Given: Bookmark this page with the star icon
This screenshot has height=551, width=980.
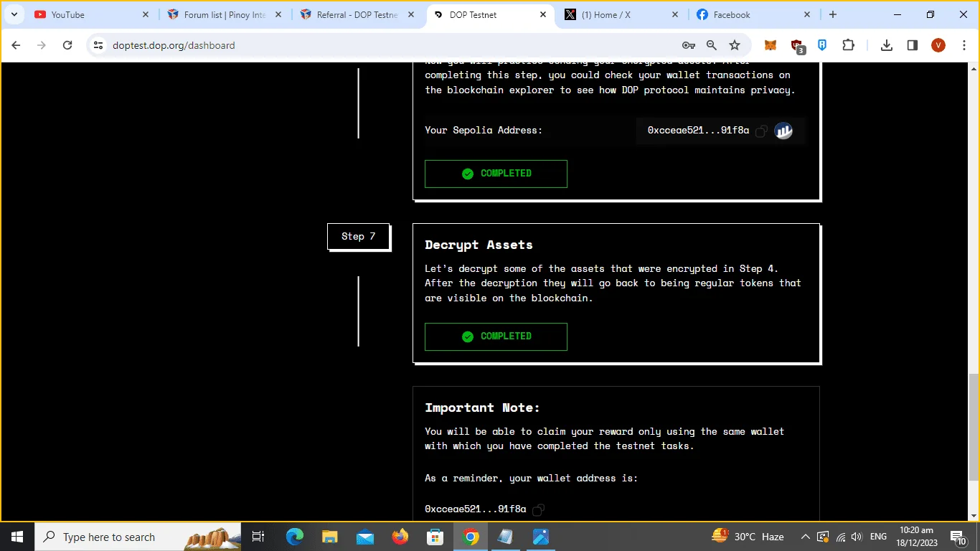Looking at the screenshot, I should 735,45.
